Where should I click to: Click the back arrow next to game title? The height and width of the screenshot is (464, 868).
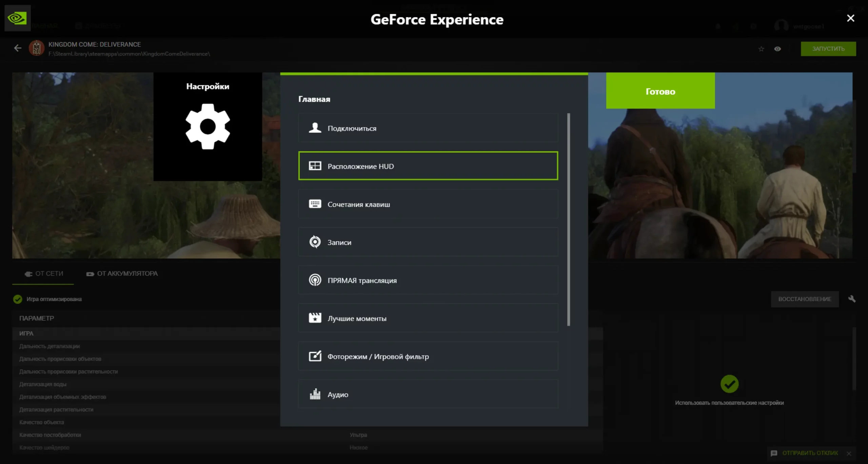18,48
